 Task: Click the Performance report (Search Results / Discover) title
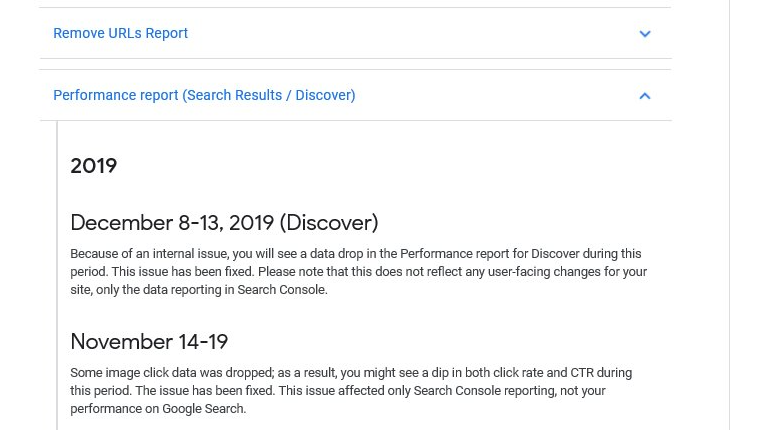click(204, 95)
